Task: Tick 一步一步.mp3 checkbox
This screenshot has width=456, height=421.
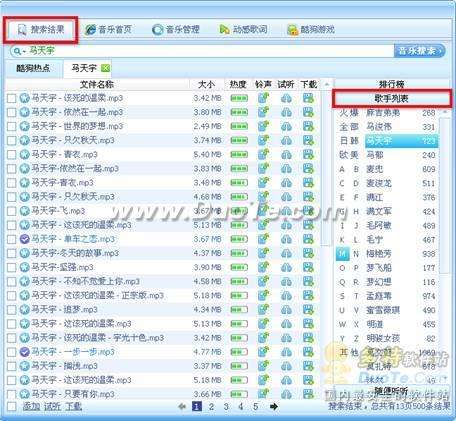Action: tap(12, 352)
